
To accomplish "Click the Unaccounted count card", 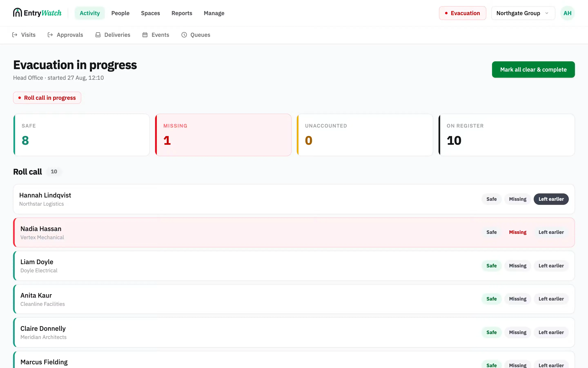I will click(365, 135).
